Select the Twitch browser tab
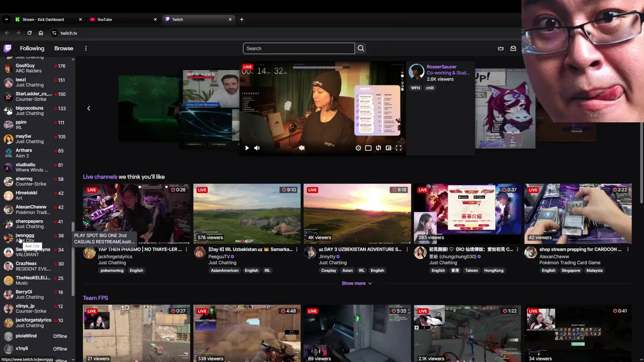Screen dimensions: 644x362 198,20
